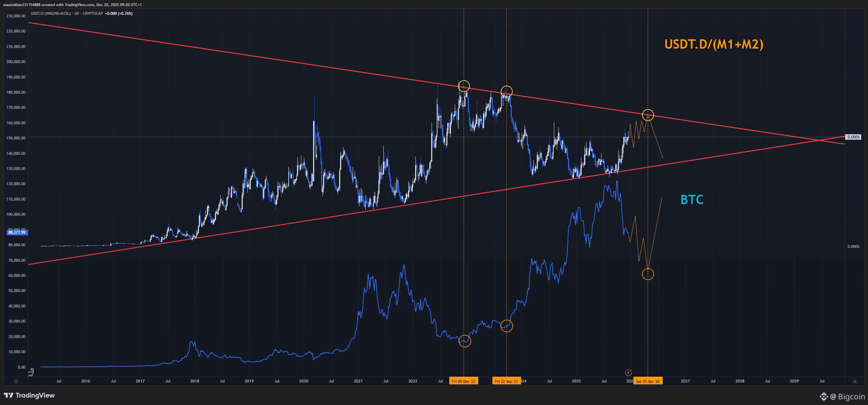Screen dimensions: 868x405
Task: Click the upper 0.000% price axis label
Action: [853, 137]
